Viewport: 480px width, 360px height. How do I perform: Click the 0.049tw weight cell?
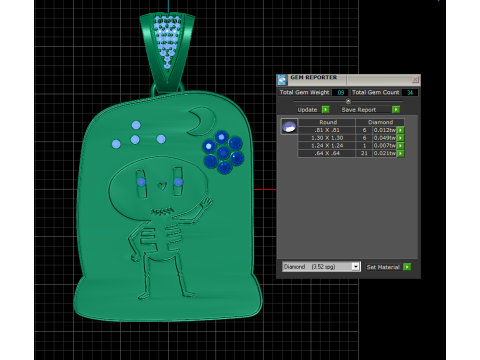pyautogui.click(x=384, y=138)
